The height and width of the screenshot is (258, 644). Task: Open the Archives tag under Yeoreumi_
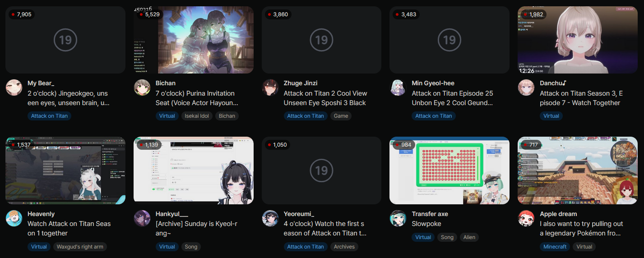(344, 247)
